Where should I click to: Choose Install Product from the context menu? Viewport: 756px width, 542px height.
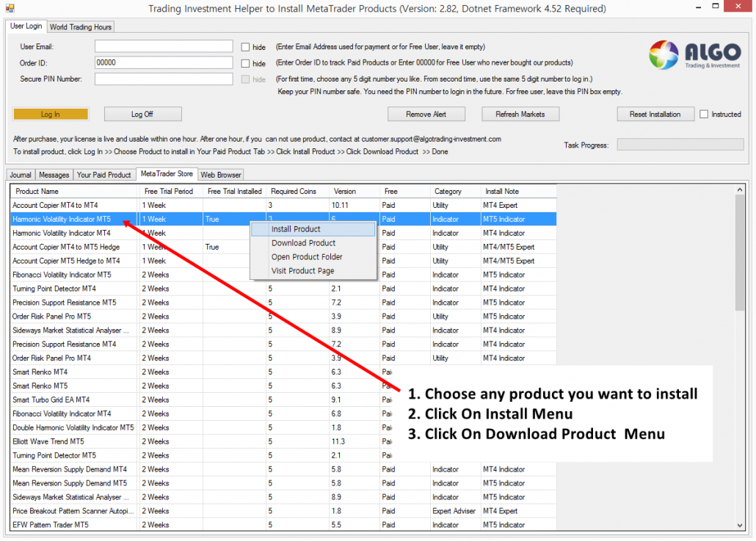(313, 229)
